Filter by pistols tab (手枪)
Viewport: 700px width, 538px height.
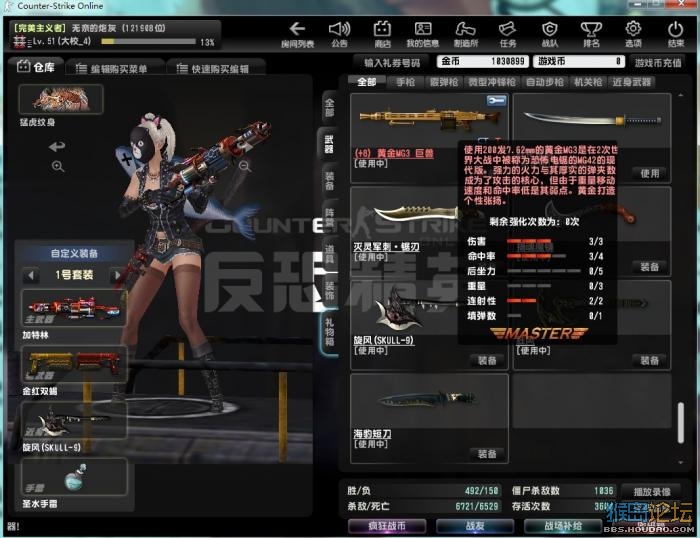click(x=405, y=82)
